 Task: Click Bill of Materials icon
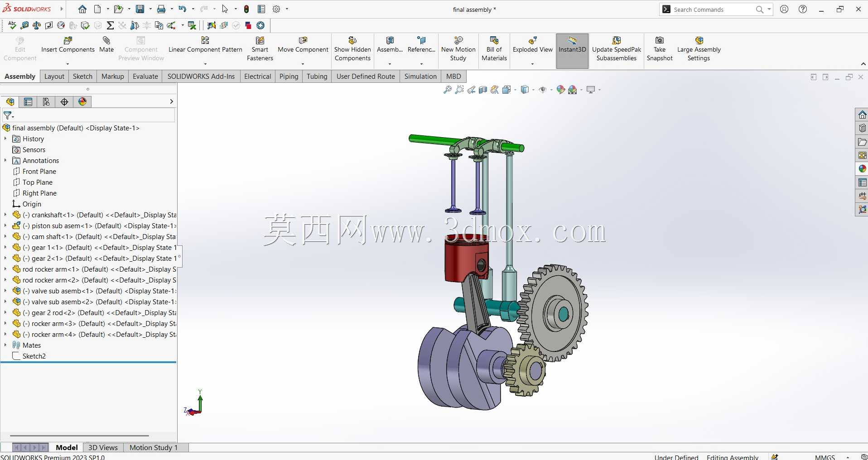coord(494,41)
